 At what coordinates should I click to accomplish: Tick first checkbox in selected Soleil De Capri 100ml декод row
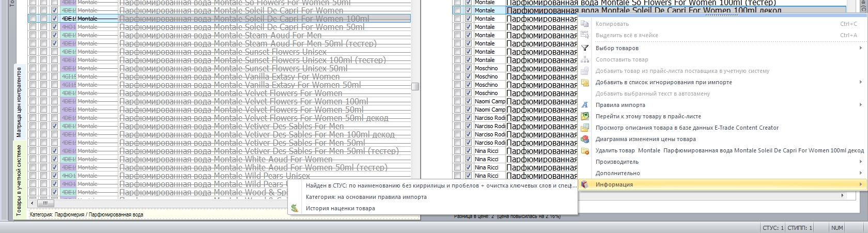[457, 10]
